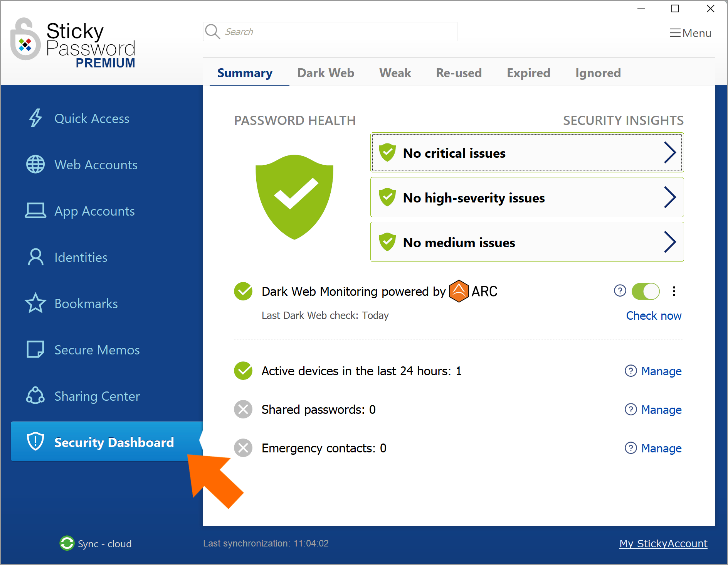Click the App Accounts laptop icon
Viewport: 728px width, 565px height.
(x=35, y=211)
